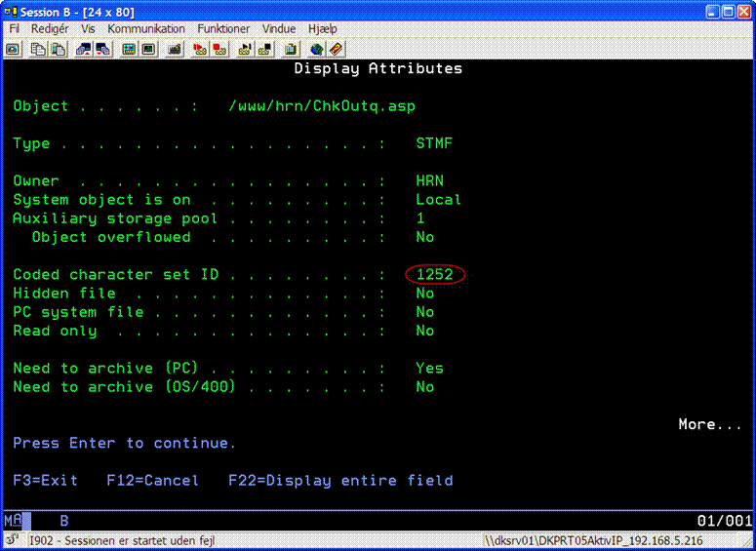
Task: Stop macro recording with the red square icon
Action: point(219,49)
